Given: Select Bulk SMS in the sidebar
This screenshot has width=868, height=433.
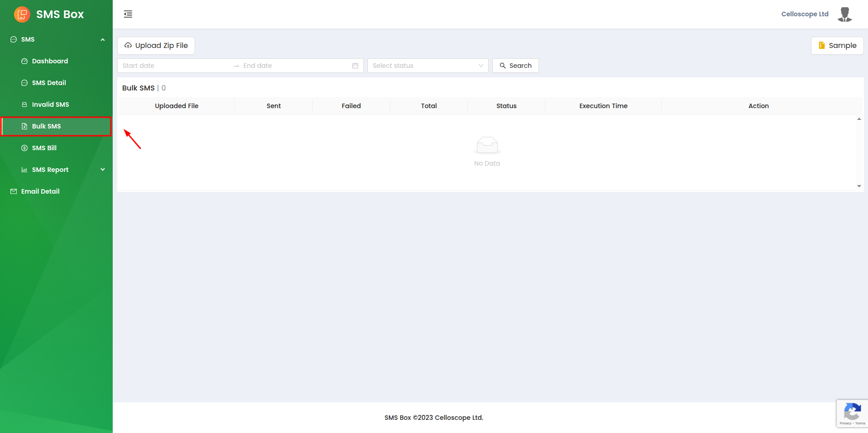Looking at the screenshot, I should click(46, 126).
